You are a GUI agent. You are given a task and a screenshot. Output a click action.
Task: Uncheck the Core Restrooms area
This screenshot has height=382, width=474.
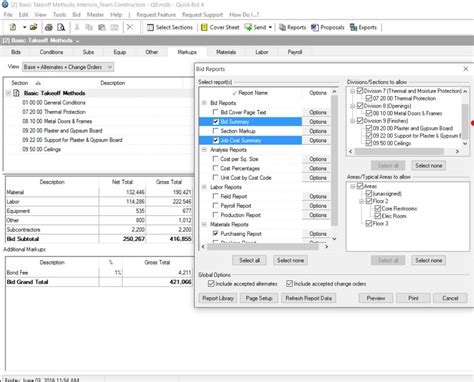(x=377, y=208)
